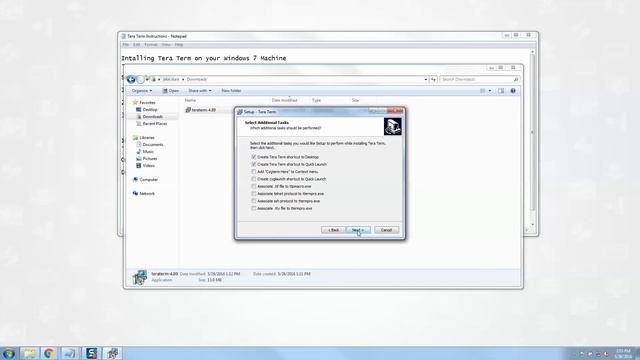Sort by the Size column header

pos(356,100)
